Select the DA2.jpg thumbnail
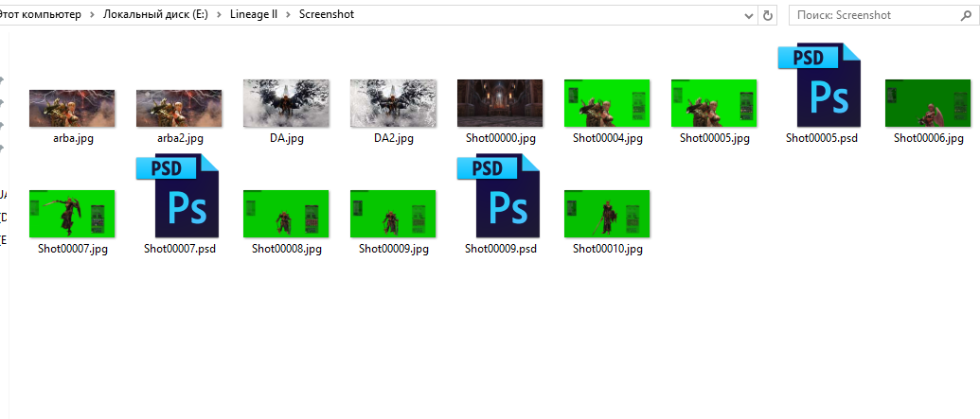The image size is (980, 419). (x=393, y=103)
